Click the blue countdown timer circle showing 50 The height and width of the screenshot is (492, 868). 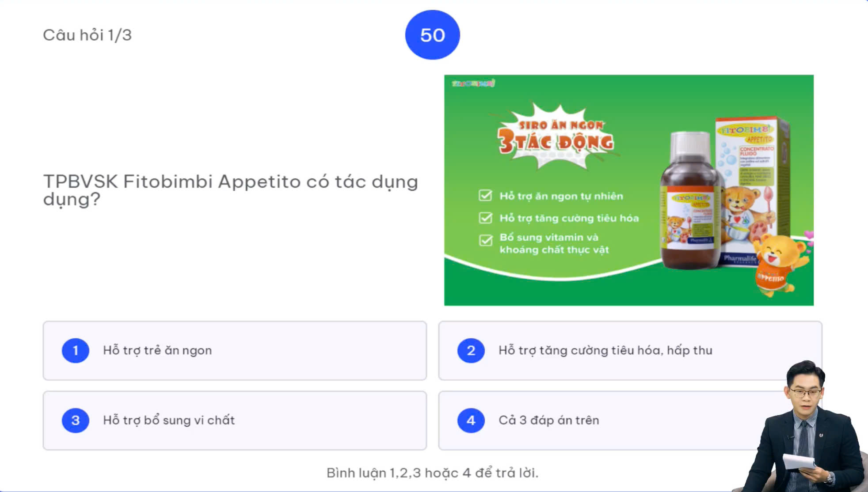(x=432, y=35)
